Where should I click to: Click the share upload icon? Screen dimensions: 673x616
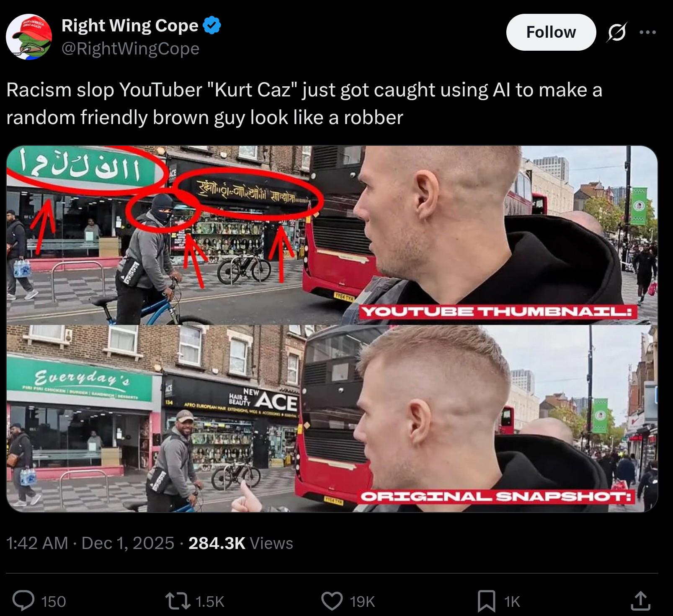tap(641, 601)
